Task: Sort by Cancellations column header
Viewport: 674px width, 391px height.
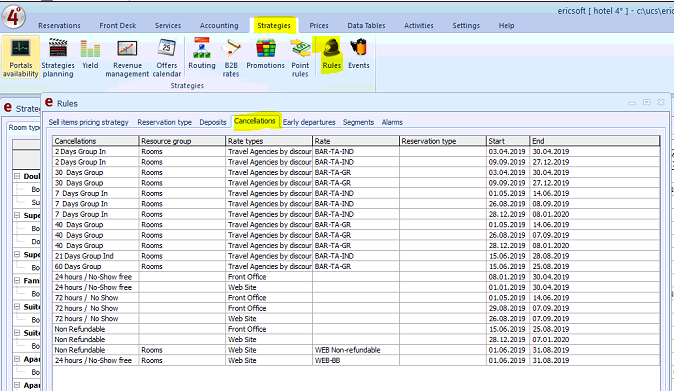Action: pos(96,141)
